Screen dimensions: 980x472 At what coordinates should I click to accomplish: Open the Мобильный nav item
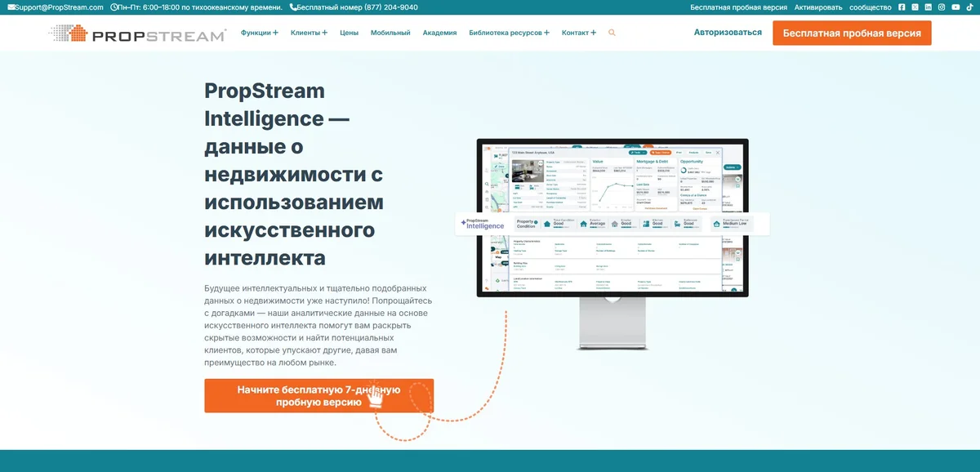click(x=390, y=33)
